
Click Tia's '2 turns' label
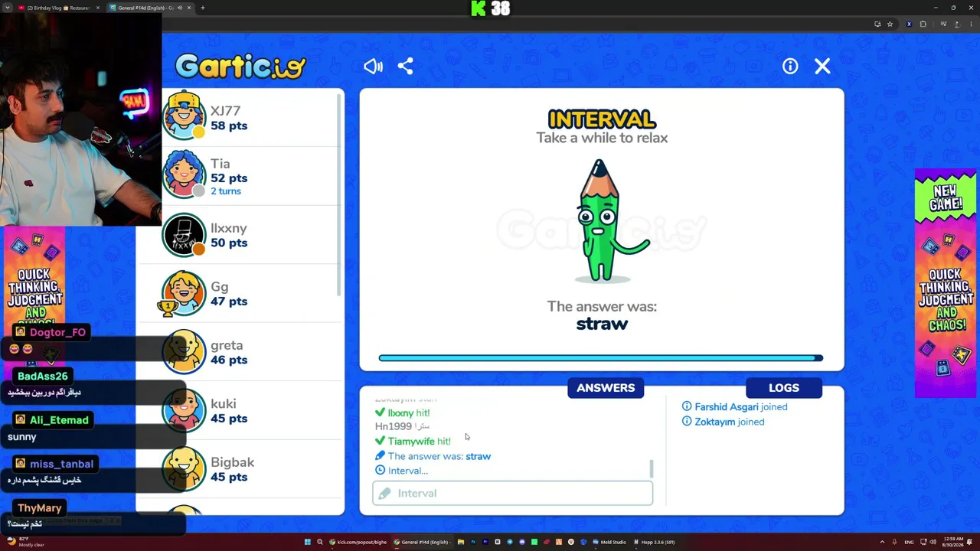pos(226,191)
